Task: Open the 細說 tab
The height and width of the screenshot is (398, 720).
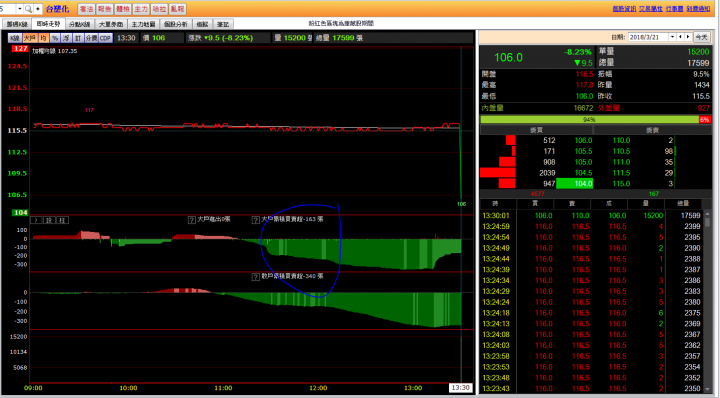Action: (x=202, y=24)
